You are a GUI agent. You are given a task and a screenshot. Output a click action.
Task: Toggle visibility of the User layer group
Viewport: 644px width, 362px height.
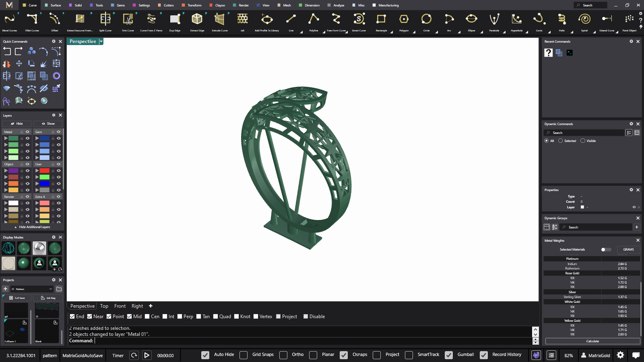pyautogui.click(x=58, y=164)
